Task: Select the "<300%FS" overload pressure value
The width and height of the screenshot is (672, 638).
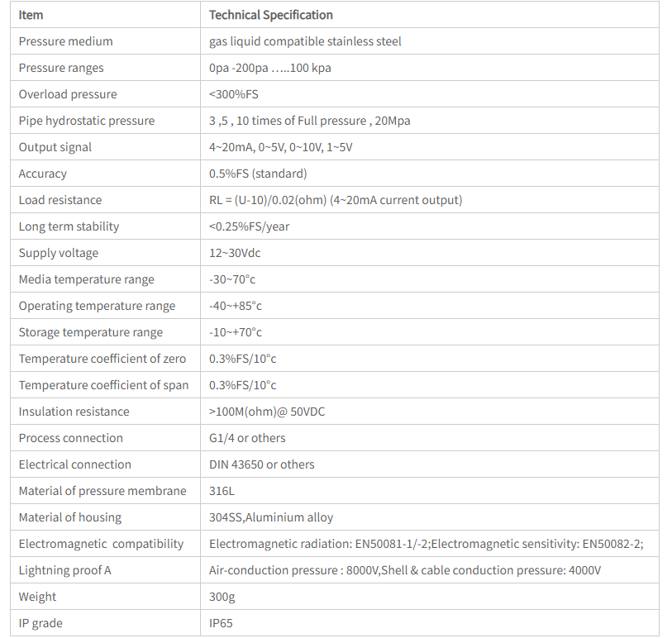Action: (234, 94)
